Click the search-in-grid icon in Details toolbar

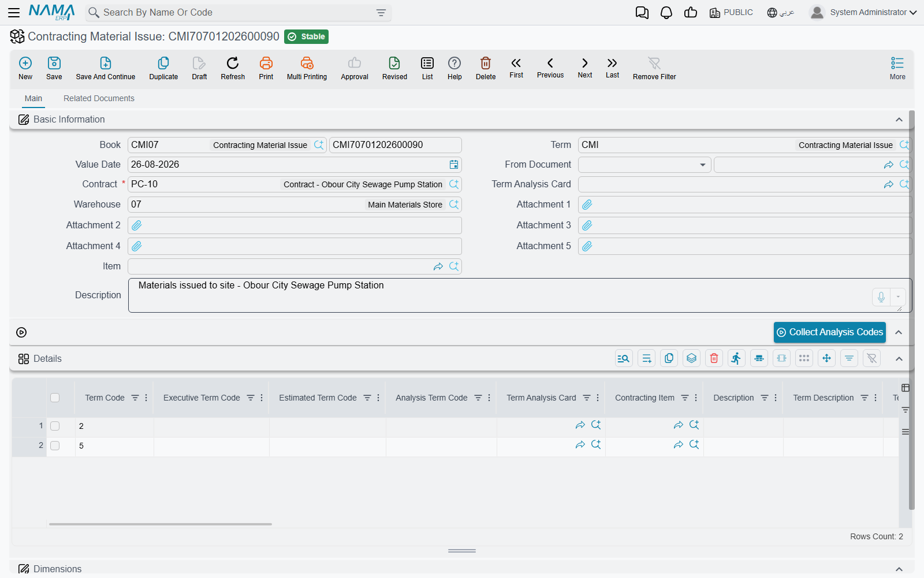click(624, 358)
